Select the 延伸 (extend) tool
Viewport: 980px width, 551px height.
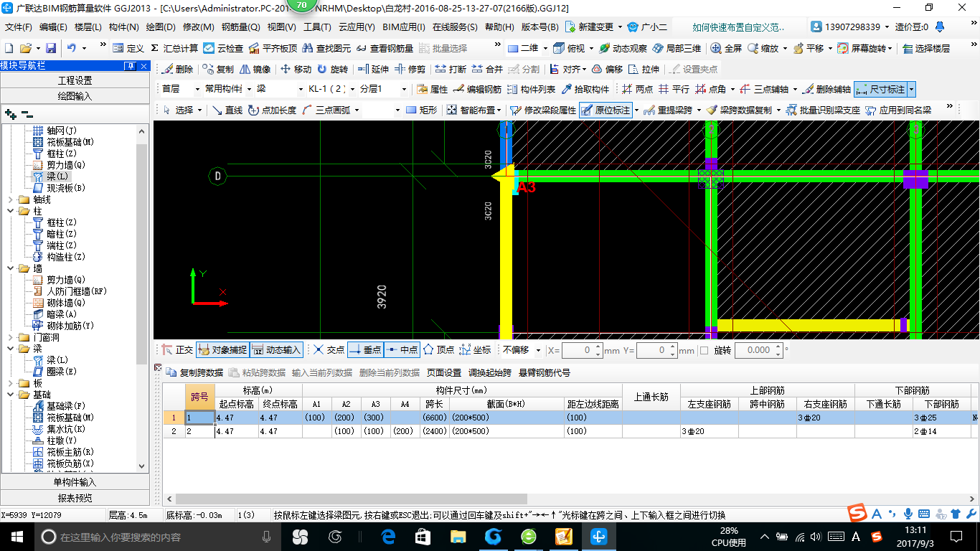373,70
